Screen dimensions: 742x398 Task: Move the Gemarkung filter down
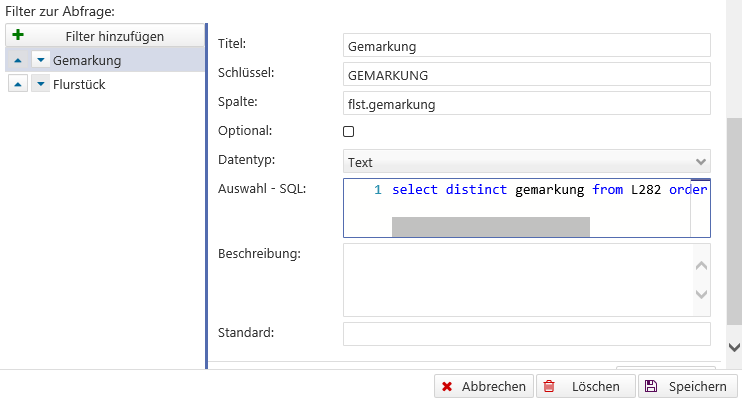pos(41,60)
